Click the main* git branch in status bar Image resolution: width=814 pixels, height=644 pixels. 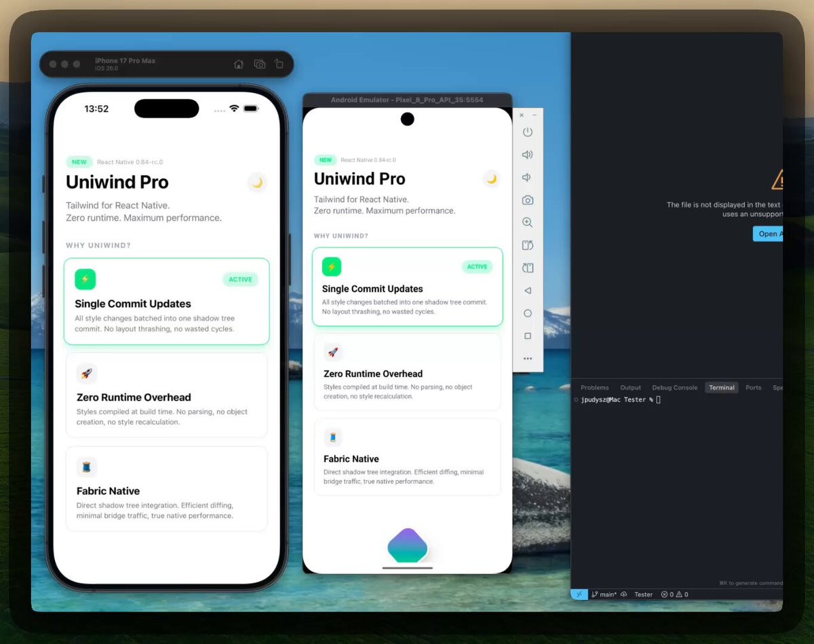click(x=604, y=595)
